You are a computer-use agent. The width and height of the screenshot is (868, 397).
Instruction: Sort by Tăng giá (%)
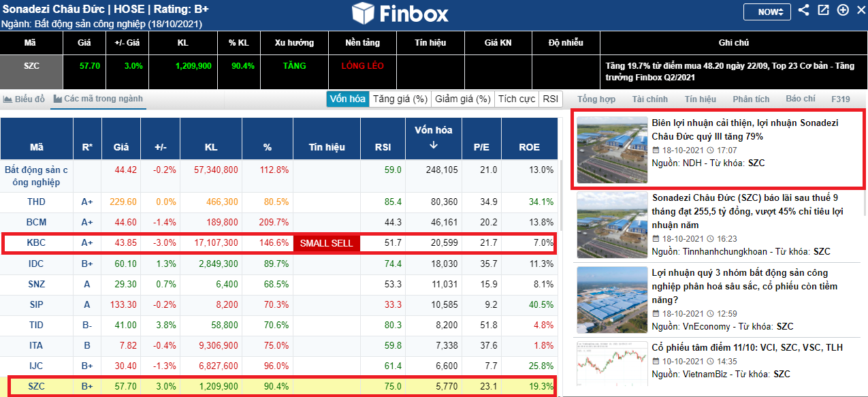[400, 99]
